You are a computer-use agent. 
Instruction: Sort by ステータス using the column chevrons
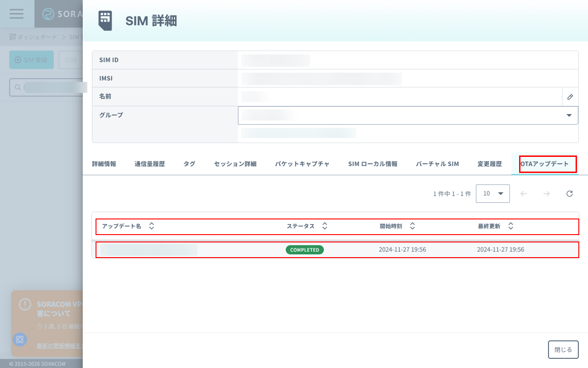tap(324, 226)
